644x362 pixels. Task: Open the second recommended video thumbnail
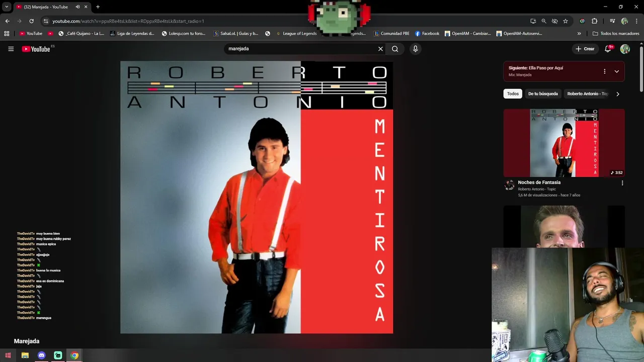[x=564, y=226]
